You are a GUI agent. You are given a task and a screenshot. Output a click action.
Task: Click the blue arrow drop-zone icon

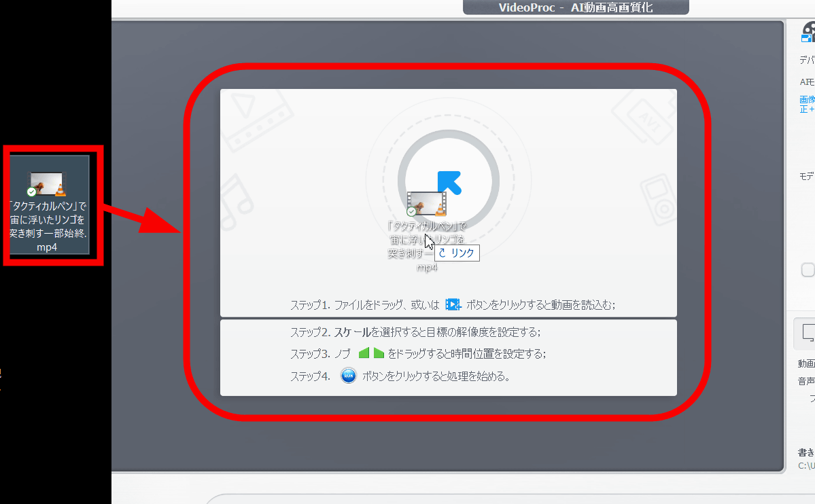[449, 183]
